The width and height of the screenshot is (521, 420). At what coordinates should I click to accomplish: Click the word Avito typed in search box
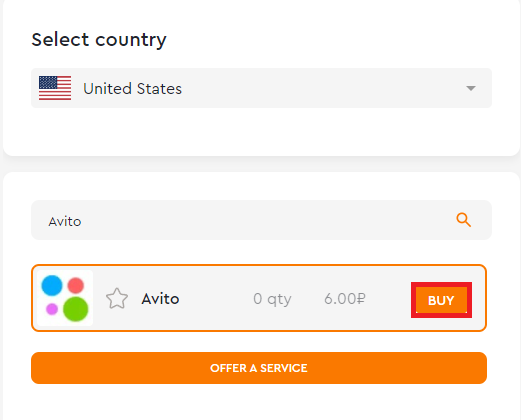pos(65,222)
